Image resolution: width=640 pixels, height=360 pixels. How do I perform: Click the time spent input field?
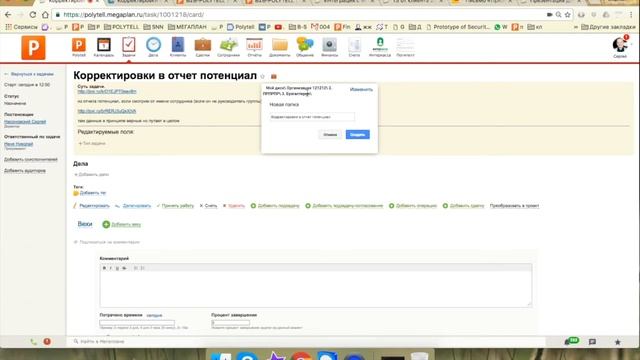point(137,323)
